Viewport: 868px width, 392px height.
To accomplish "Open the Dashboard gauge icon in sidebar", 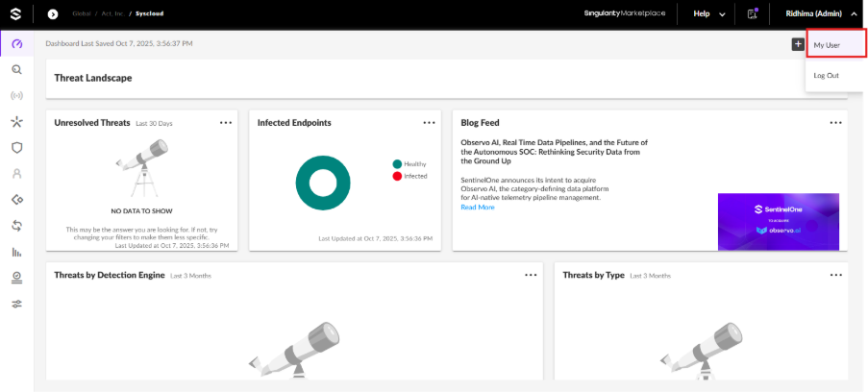I will [16, 44].
